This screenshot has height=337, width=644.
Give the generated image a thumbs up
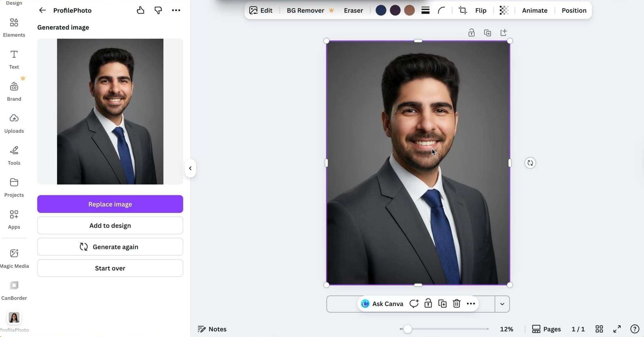click(141, 10)
